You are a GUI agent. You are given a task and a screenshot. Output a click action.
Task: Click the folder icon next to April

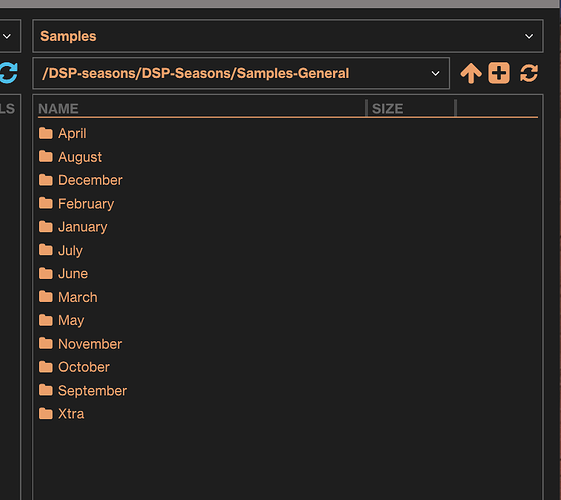click(x=46, y=133)
